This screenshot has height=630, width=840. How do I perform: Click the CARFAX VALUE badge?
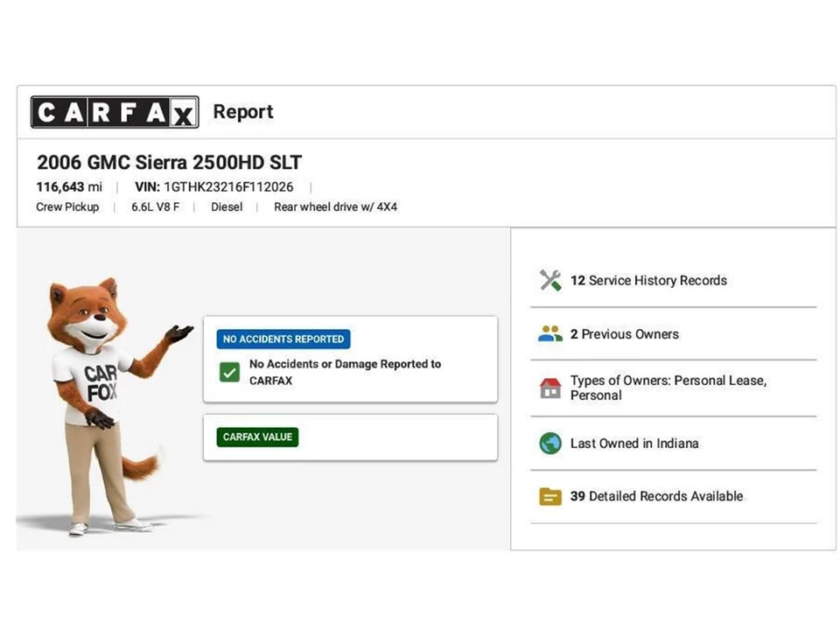click(257, 437)
